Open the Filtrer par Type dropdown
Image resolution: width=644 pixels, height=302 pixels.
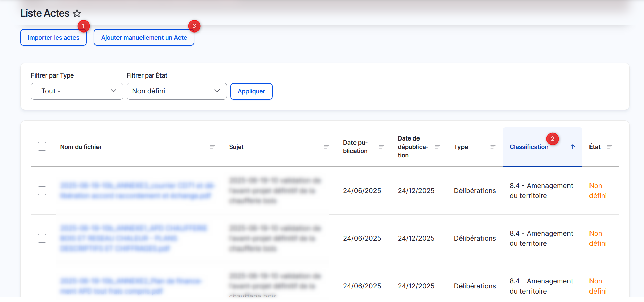(x=77, y=91)
